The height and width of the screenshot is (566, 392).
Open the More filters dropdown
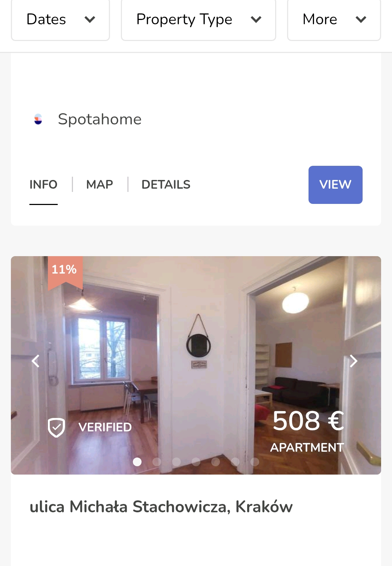point(334,20)
